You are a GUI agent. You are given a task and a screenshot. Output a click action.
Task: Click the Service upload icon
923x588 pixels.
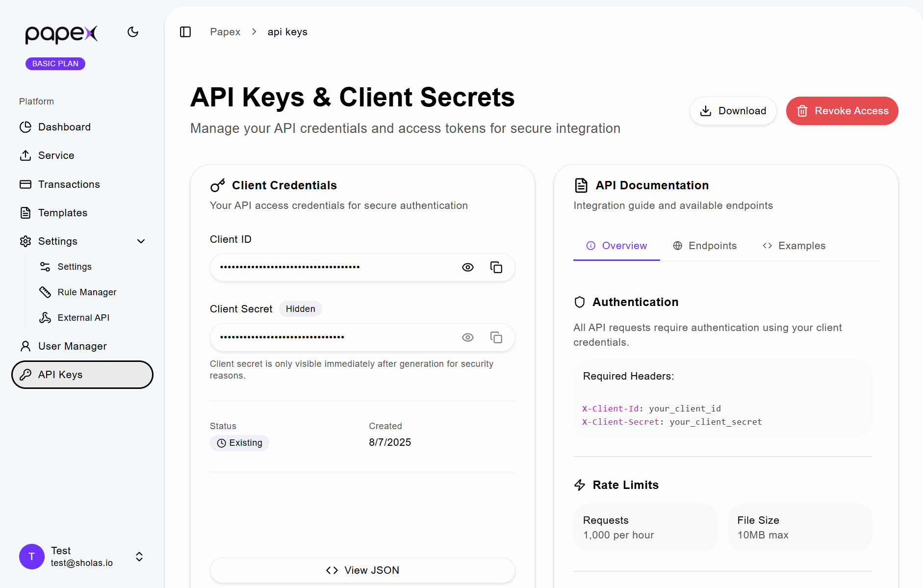[26, 155]
